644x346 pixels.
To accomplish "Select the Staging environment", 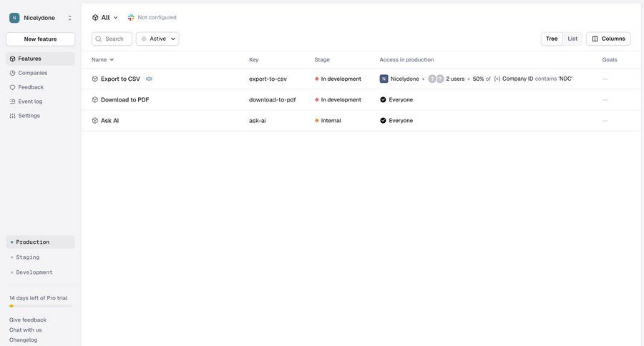I will click(x=40, y=257).
